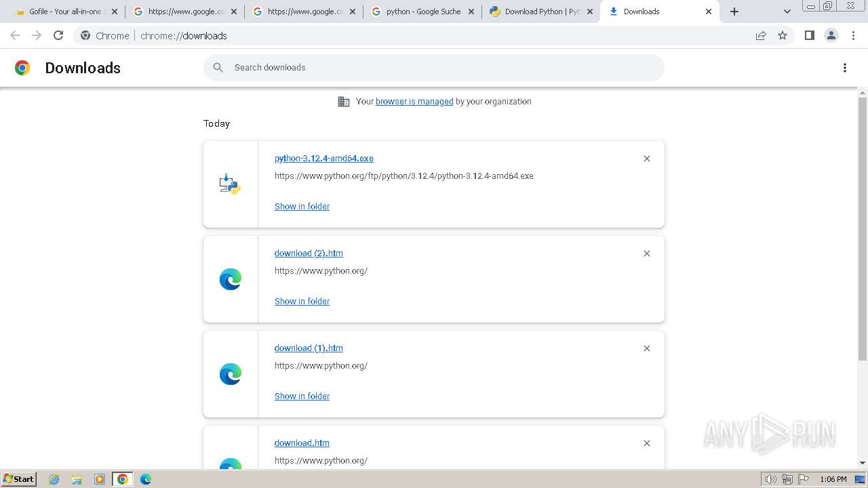
Task: Bookmark this page with the star icon
Action: [783, 35]
